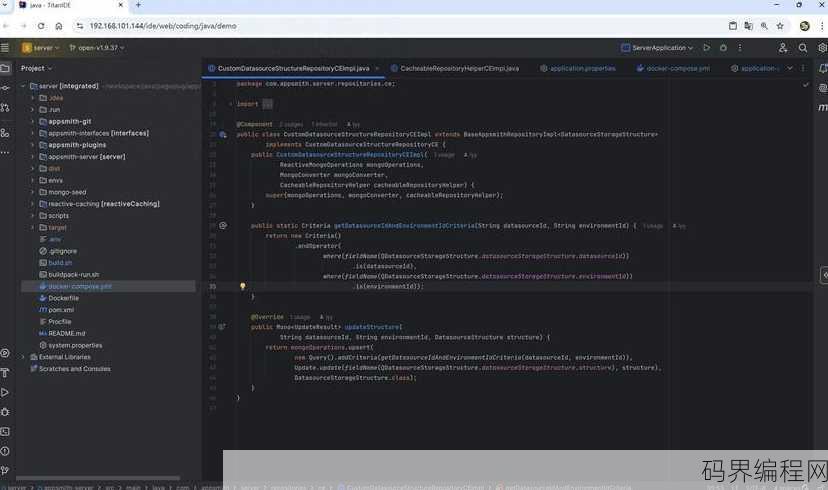Image resolution: width=828 pixels, height=490 pixels.
Task: Expand the mongo-seed folder
Action: (x=33, y=192)
